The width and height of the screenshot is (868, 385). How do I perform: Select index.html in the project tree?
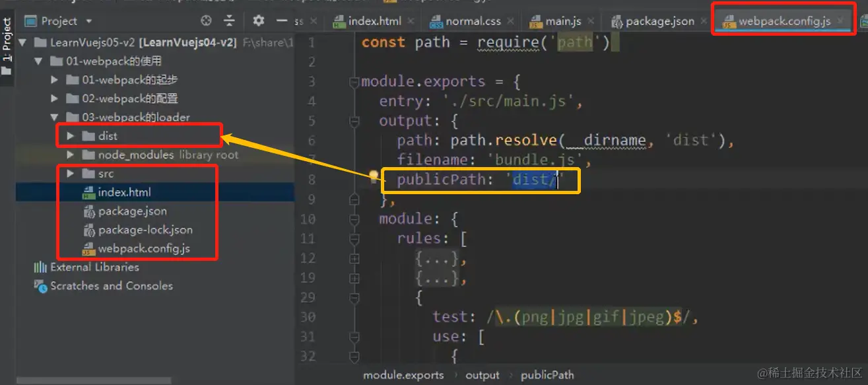coord(124,193)
